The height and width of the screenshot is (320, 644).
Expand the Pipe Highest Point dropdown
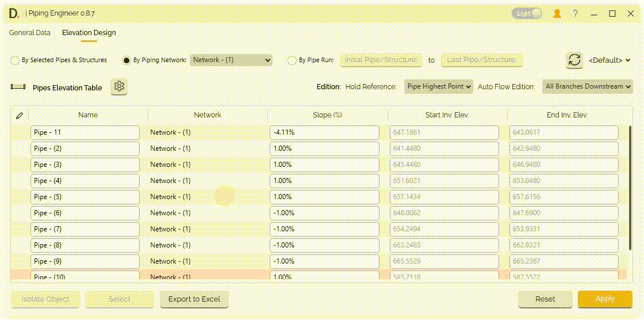(439, 86)
